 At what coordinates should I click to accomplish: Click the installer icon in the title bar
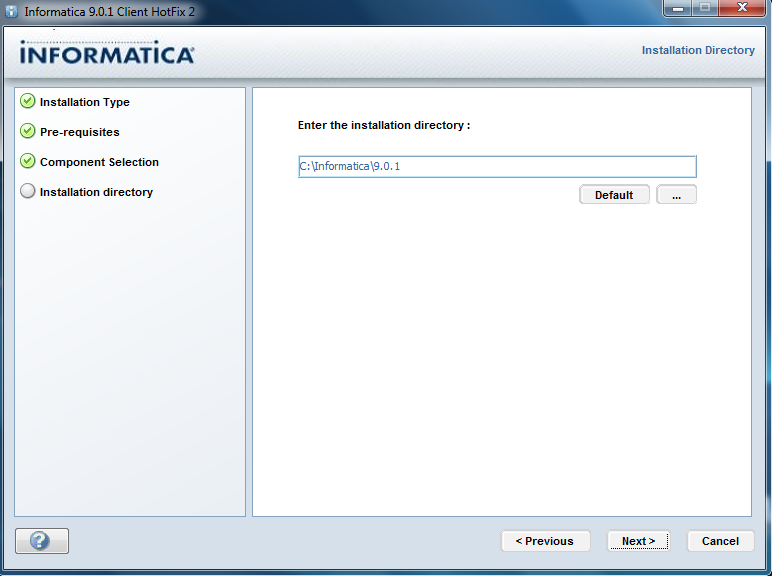tap(11, 11)
